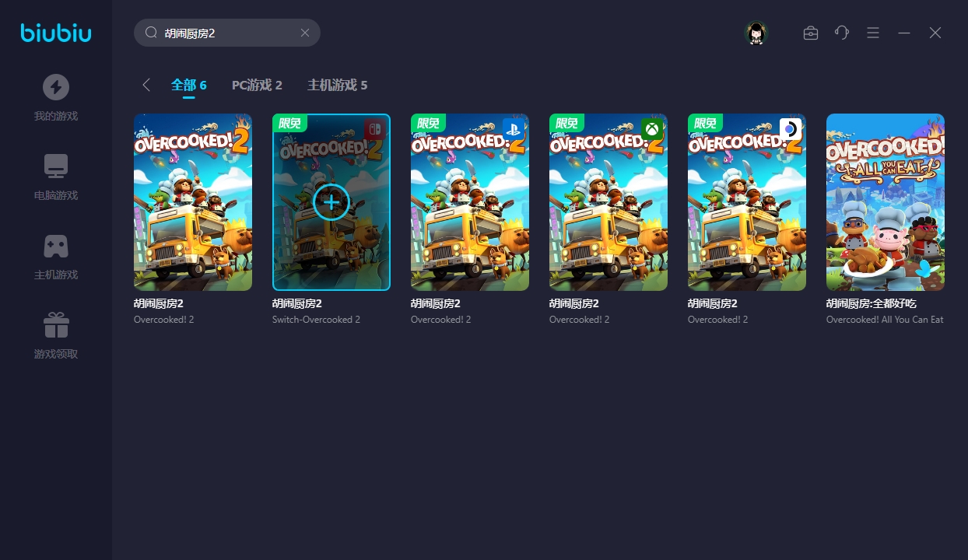Open the user avatar profile
The width and height of the screenshot is (968, 560).
[x=756, y=33]
